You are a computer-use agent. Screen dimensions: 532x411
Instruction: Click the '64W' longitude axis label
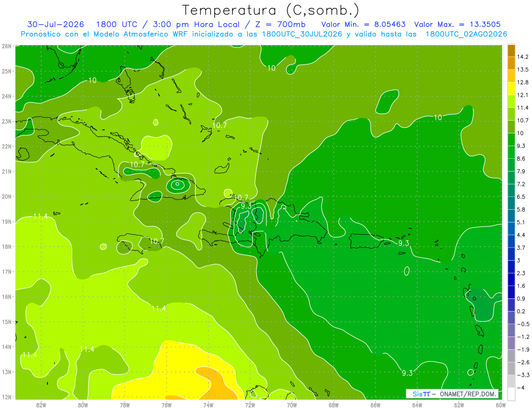[x=417, y=405]
